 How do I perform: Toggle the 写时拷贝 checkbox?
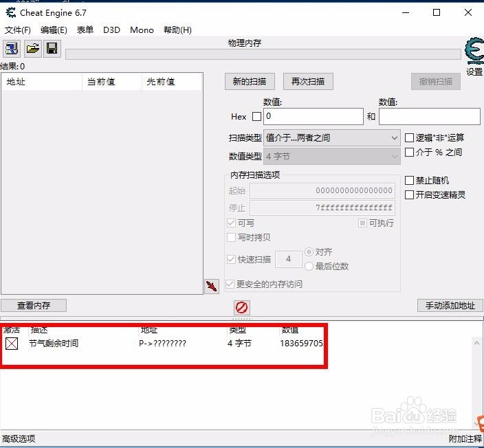point(231,238)
